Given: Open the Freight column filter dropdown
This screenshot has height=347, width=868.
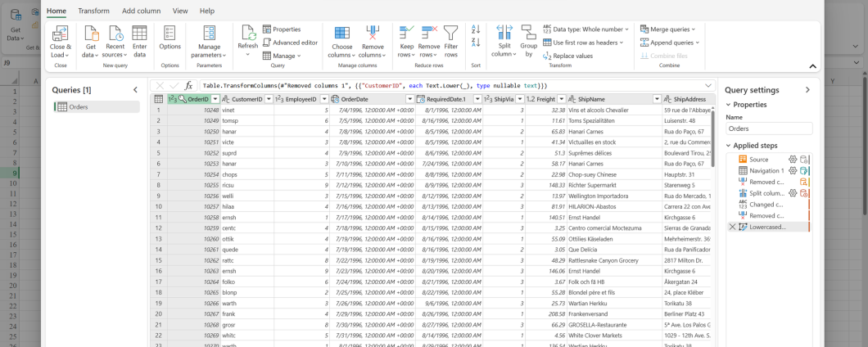Looking at the screenshot, I should pos(561,99).
